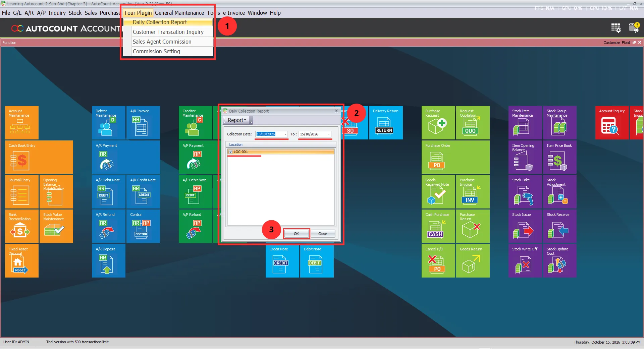The width and height of the screenshot is (644, 362).
Task: Open the Account Inquiry tile
Action: click(612, 123)
